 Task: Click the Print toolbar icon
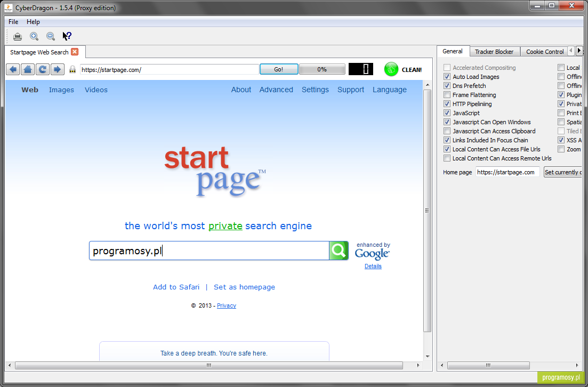pyautogui.click(x=17, y=36)
